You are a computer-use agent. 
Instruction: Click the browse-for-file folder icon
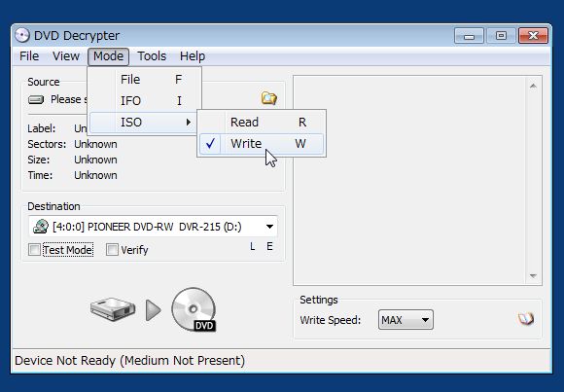point(268,98)
